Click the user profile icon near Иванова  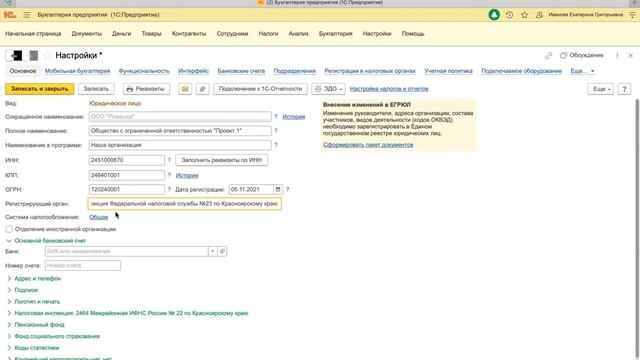click(x=539, y=15)
